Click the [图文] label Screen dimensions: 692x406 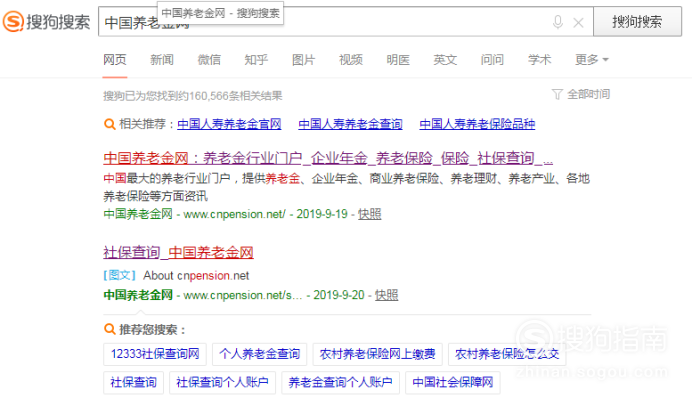[x=120, y=275]
